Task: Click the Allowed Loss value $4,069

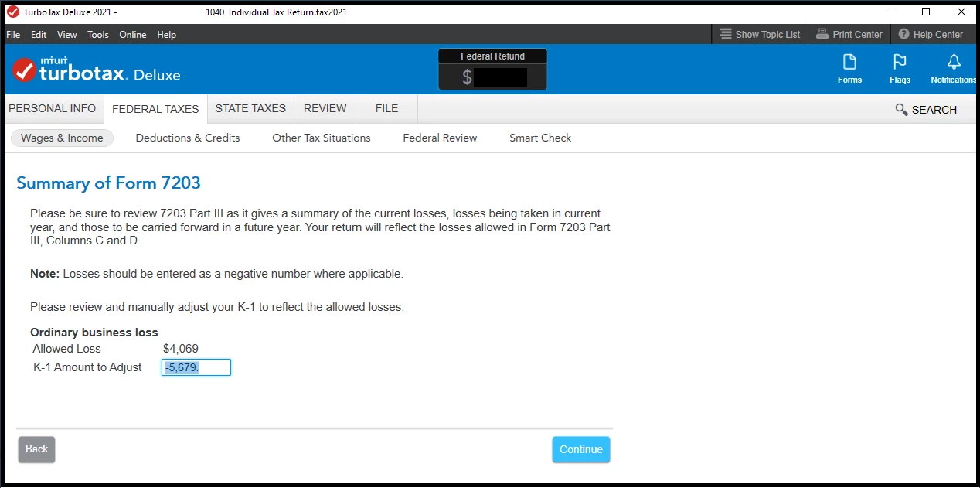Action: pyautogui.click(x=181, y=349)
